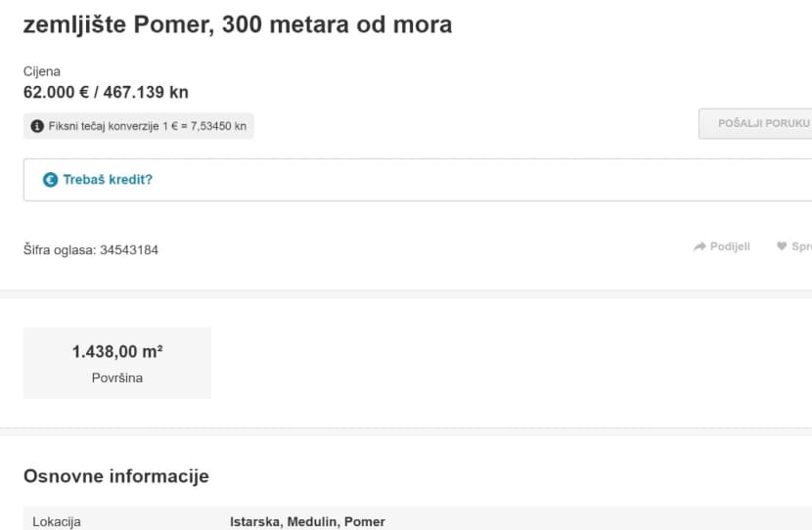Click the Podijeli share label

click(730, 246)
